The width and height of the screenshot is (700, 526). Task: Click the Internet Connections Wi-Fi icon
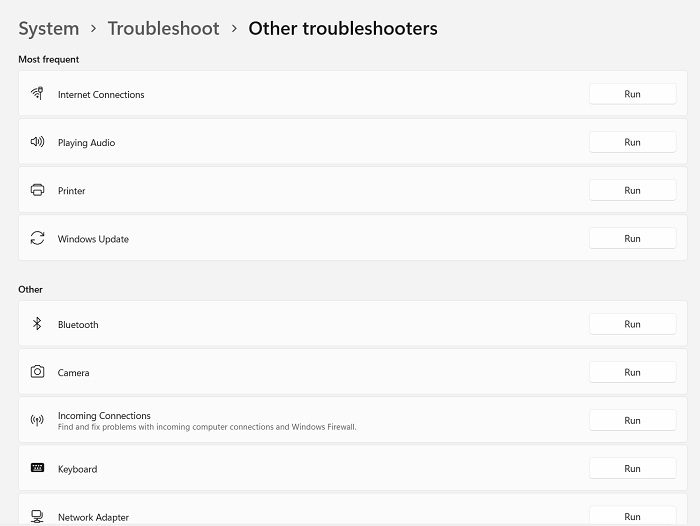37,93
